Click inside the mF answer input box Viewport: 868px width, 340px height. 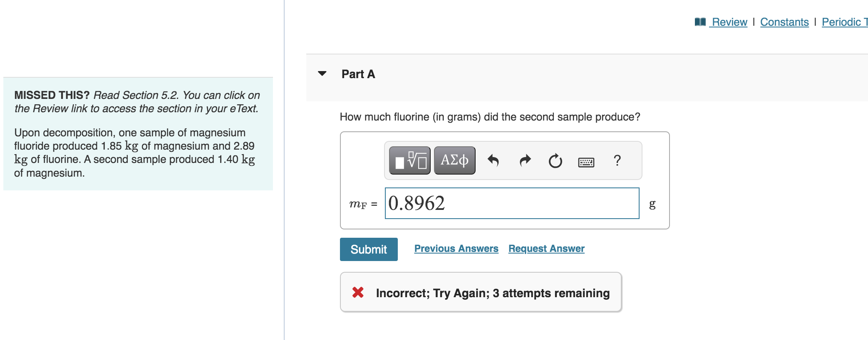pyautogui.click(x=512, y=203)
